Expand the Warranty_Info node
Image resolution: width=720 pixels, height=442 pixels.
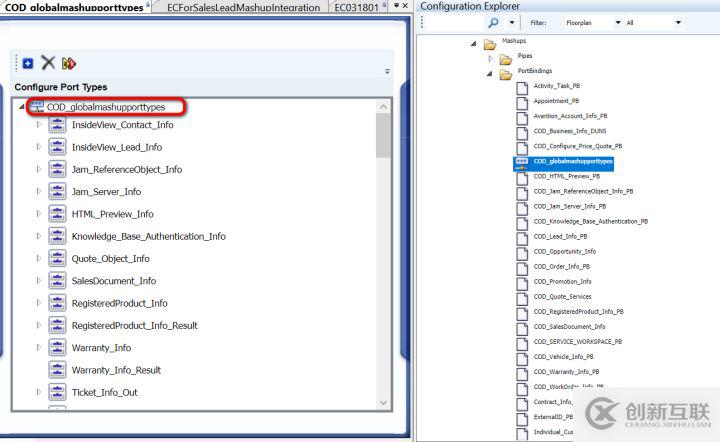coord(39,347)
